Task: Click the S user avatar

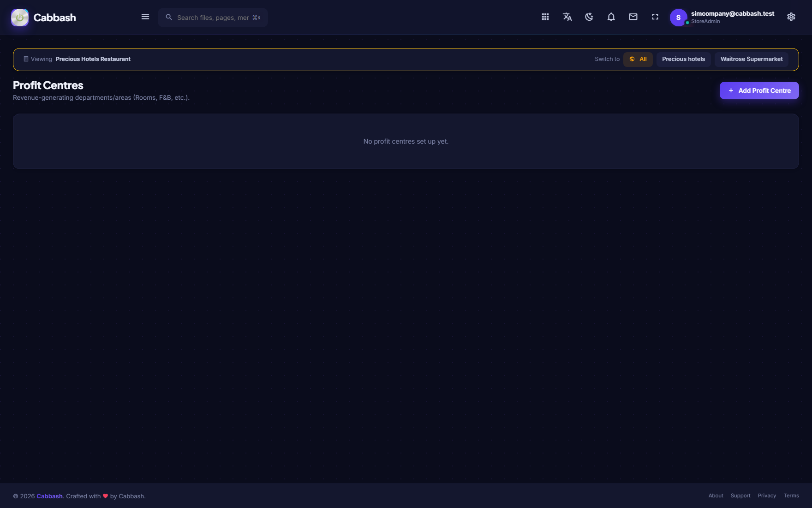Action: pyautogui.click(x=678, y=18)
